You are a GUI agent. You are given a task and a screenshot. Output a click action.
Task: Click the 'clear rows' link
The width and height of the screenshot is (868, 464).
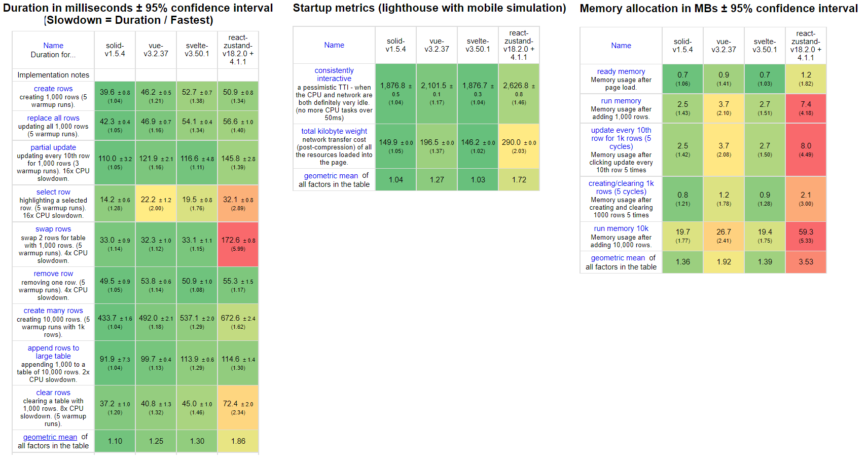point(53,393)
